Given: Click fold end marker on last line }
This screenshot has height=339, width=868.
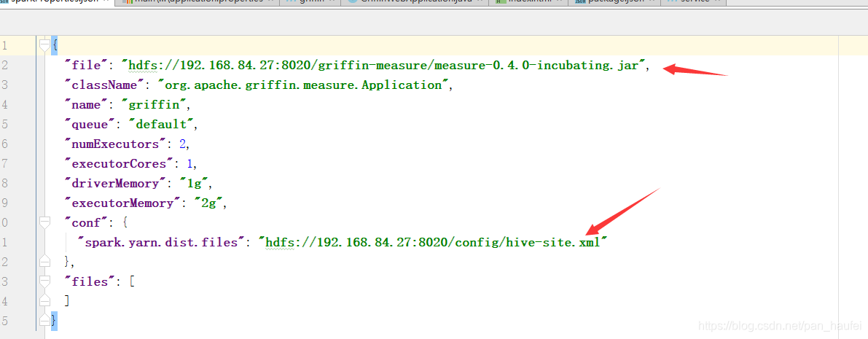Looking at the screenshot, I should (x=45, y=321).
